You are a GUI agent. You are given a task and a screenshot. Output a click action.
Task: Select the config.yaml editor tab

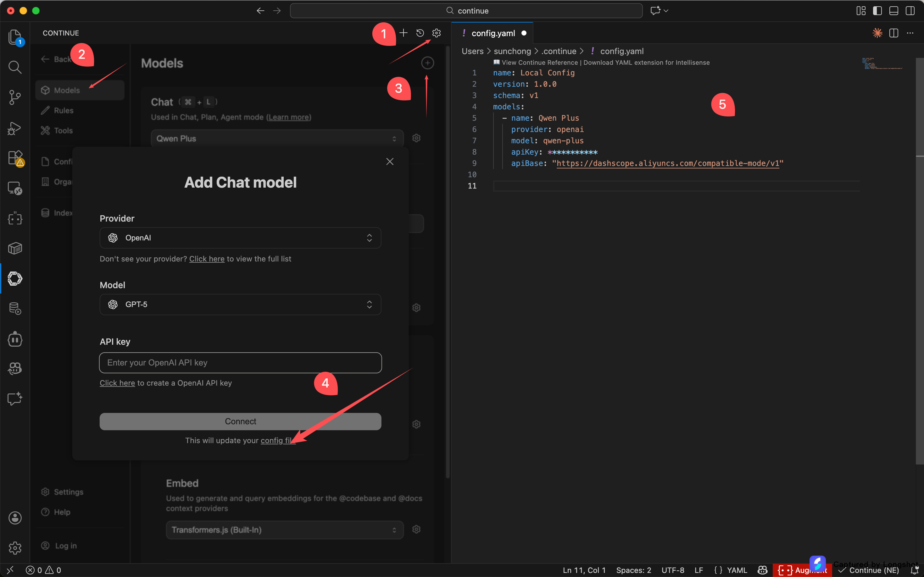[x=493, y=34]
